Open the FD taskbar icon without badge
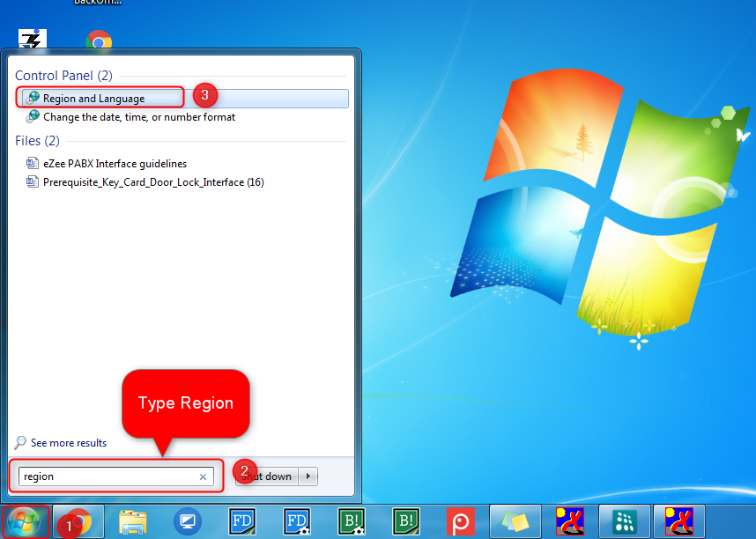The image size is (756, 539). pos(242,521)
